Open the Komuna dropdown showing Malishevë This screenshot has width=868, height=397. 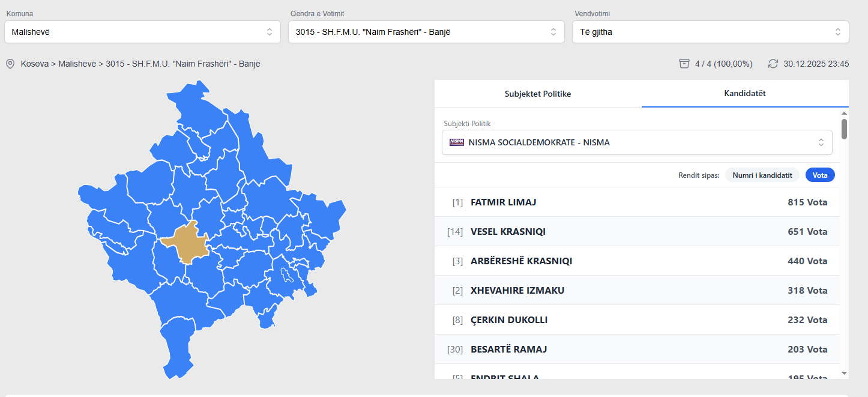tap(142, 32)
